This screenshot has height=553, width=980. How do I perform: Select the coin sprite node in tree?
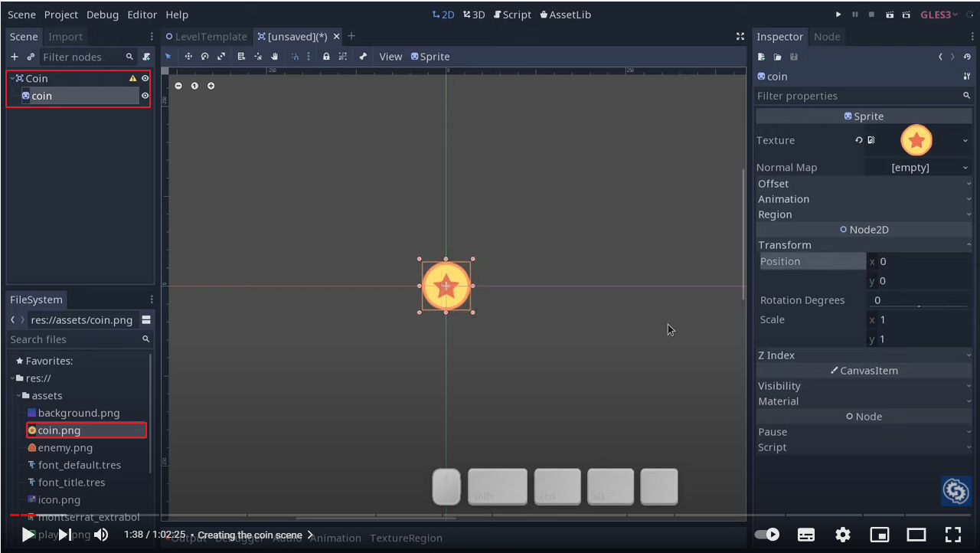tap(80, 96)
